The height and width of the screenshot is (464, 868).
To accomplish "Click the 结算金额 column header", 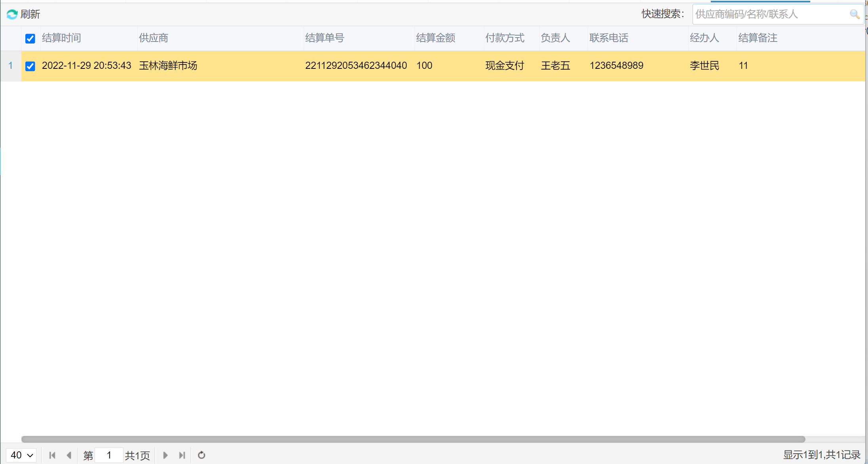I will pyautogui.click(x=436, y=38).
